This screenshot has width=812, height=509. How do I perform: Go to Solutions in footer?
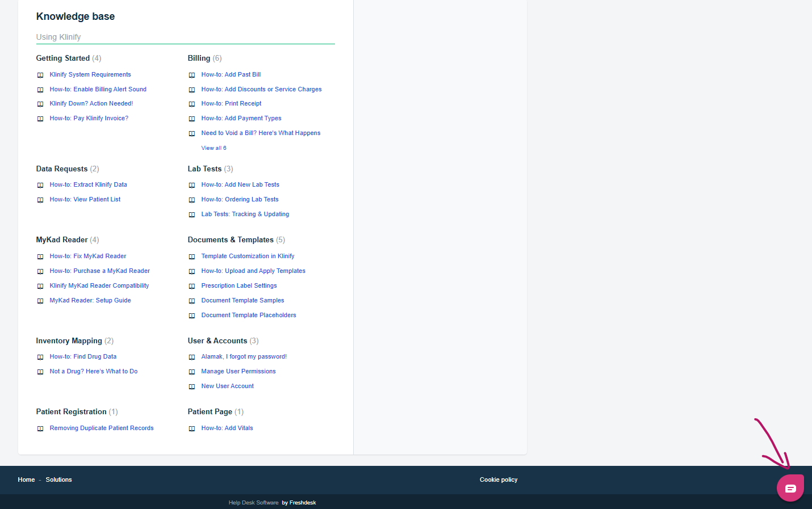click(x=59, y=479)
